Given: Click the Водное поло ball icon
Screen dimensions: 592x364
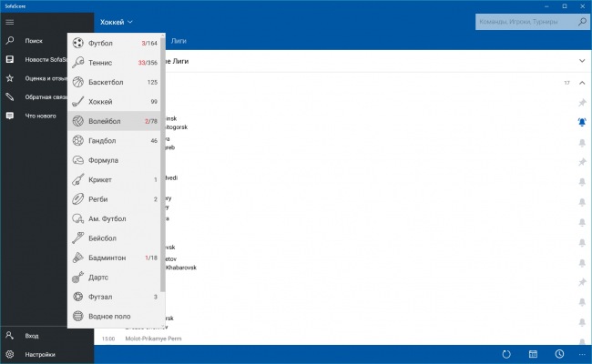Looking at the screenshot, I should pos(77,316).
